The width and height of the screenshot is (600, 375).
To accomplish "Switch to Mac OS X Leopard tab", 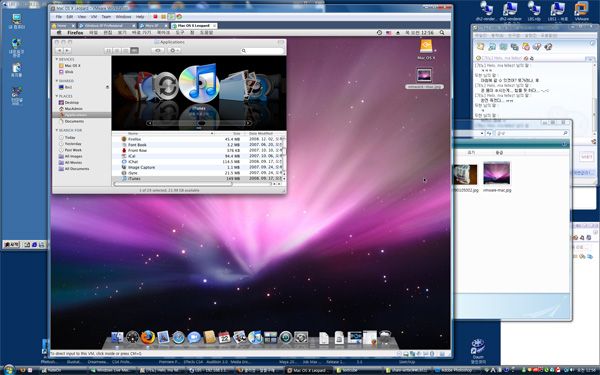I will pyautogui.click(x=194, y=26).
